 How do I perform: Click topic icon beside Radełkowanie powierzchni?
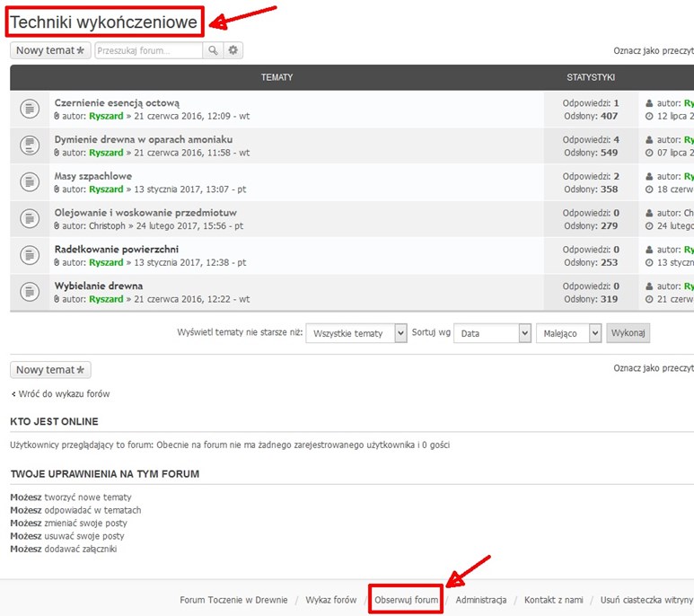[x=30, y=255]
